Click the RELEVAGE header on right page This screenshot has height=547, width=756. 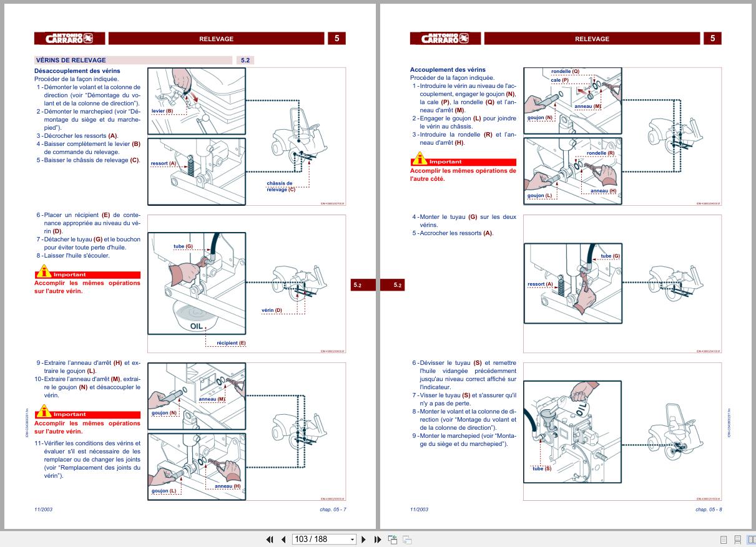tap(592, 39)
